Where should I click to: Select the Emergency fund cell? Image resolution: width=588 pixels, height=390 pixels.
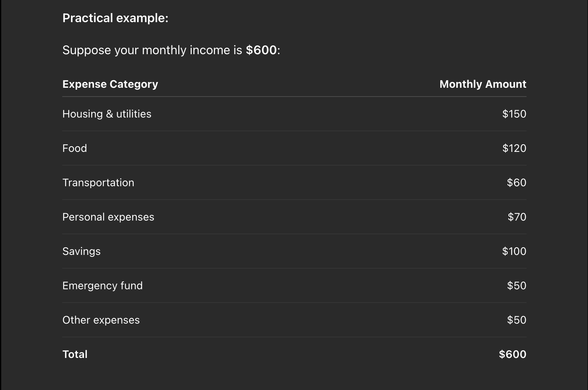tap(102, 286)
